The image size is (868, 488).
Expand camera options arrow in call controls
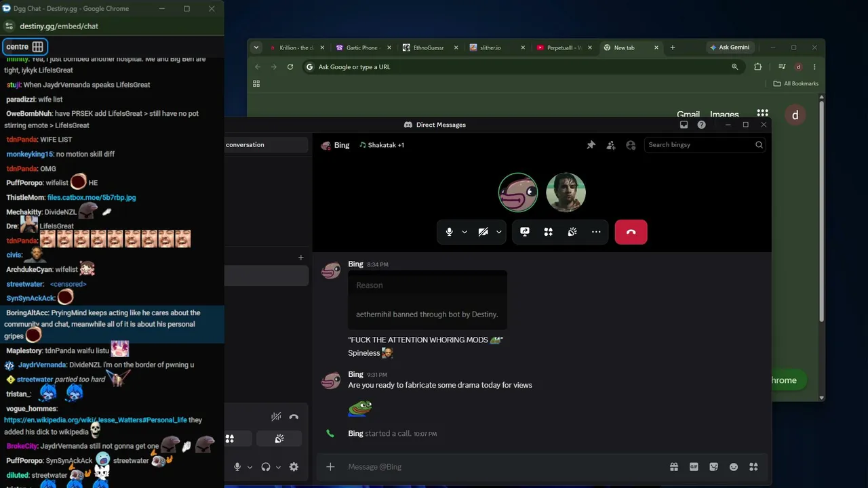(x=499, y=232)
